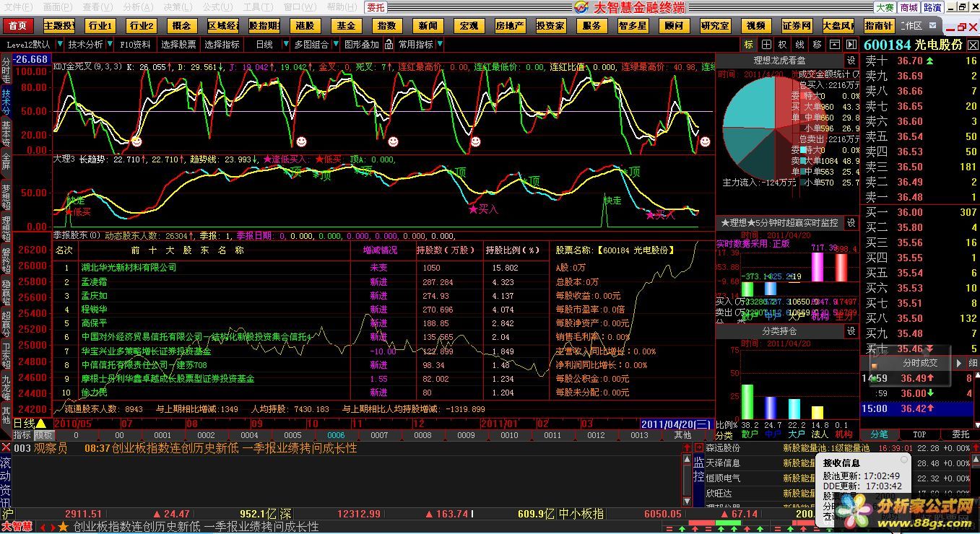Close the 600184 quote panel with X icon
The image size is (980, 534).
pyautogui.click(x=972, y=44)
